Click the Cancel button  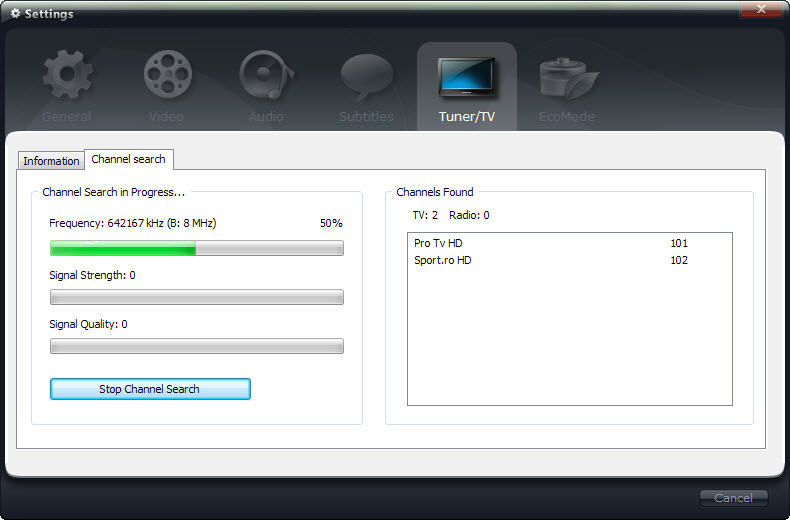(734, 498)
